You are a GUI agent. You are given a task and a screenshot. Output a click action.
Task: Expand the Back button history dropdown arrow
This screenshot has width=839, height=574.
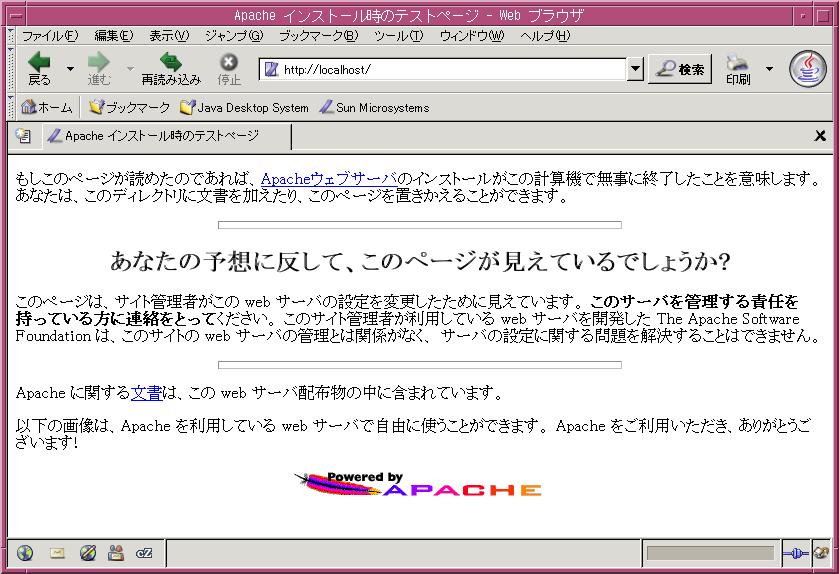70,69
